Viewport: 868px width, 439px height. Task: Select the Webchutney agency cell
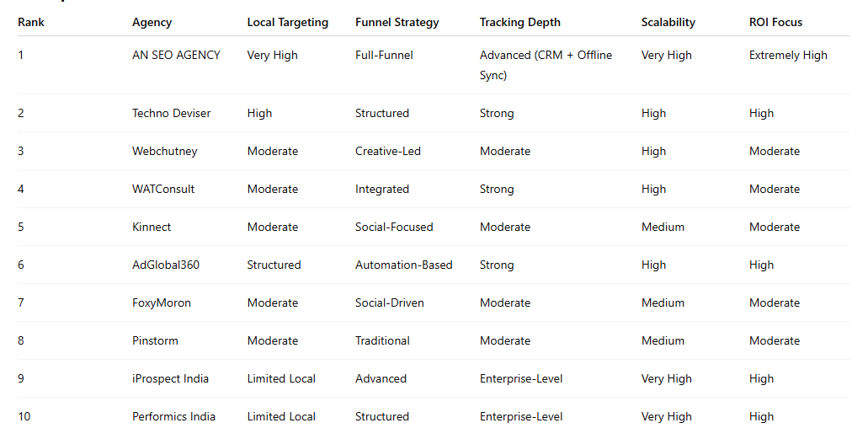pyautogui.click(x=164, y=152)
